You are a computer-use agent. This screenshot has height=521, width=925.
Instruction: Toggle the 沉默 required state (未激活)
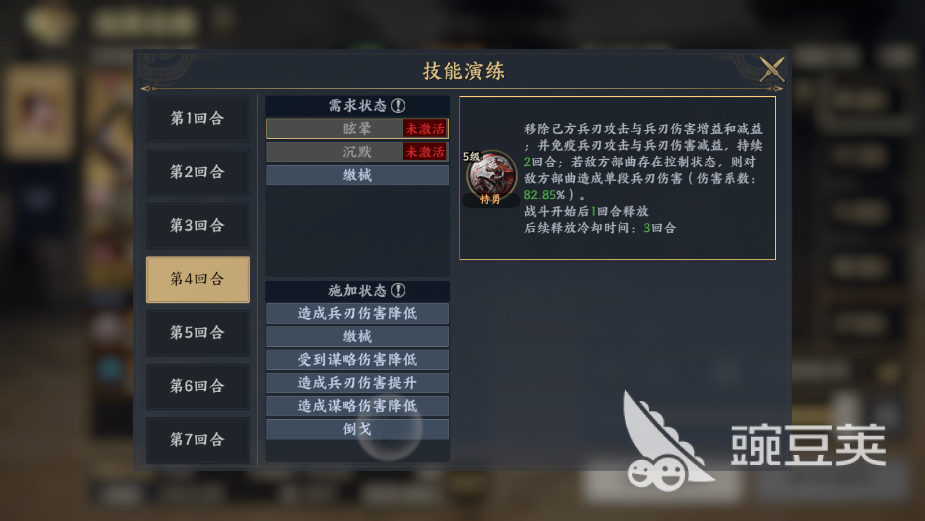[357, 152]
